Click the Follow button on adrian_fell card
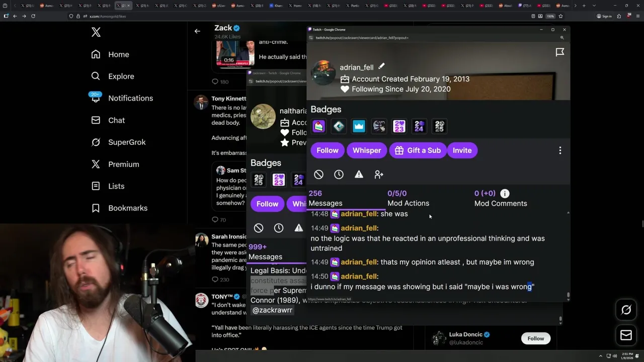This screenshot has height=362, width=644. [328, 150]
